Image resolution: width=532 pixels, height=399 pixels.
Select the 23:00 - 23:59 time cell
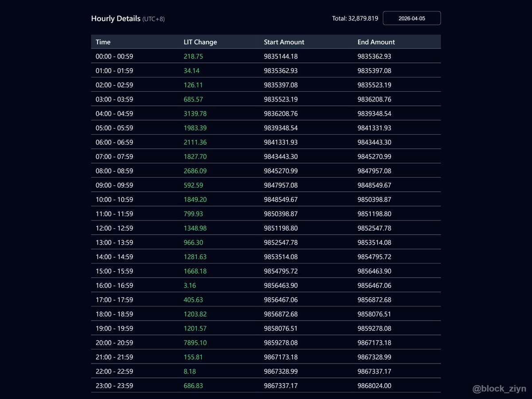114,386
